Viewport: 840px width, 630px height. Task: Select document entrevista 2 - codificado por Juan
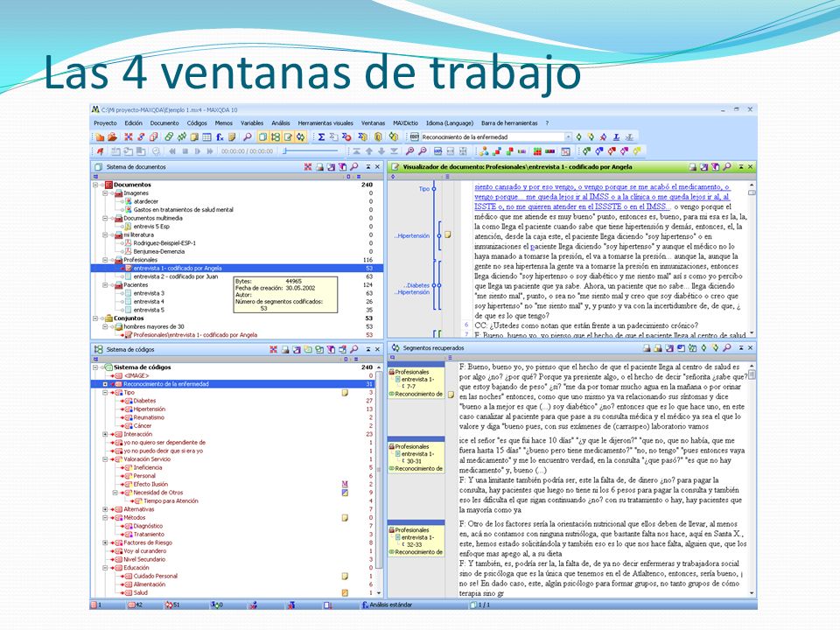coord(175,277)
